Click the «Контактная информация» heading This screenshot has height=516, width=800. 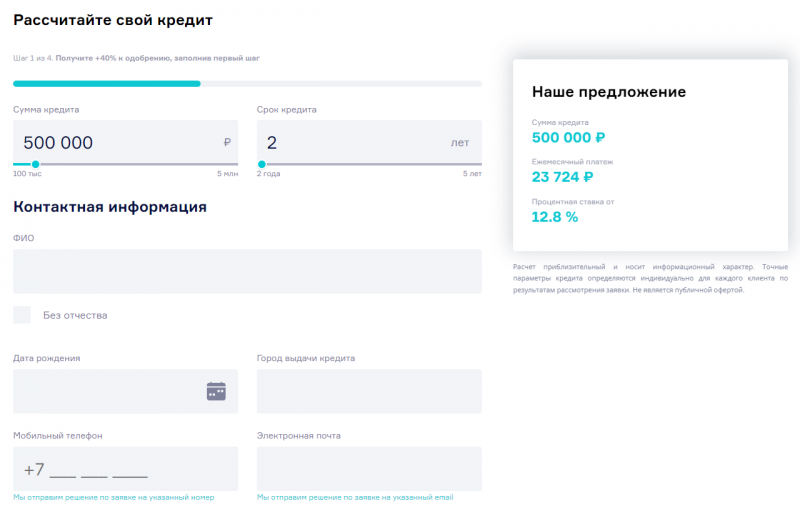pos(110,207)
